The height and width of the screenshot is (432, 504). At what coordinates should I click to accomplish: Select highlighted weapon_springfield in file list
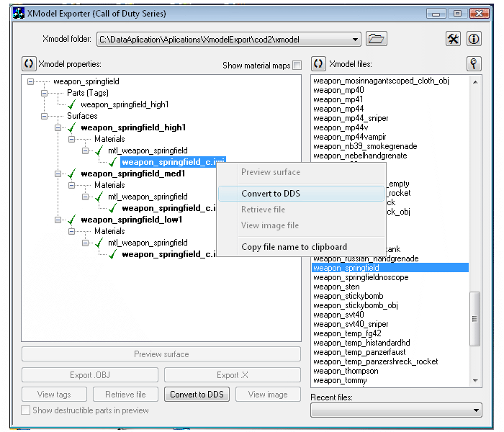(390, 268)
